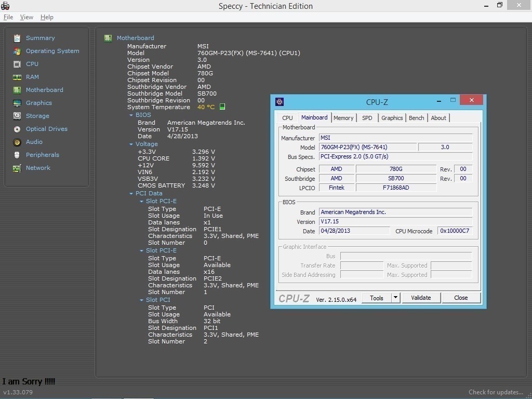Screen dimensions: 532x399
Task: Click the Peripherals mouse icon in sidebar
Action: coord(17,155)
